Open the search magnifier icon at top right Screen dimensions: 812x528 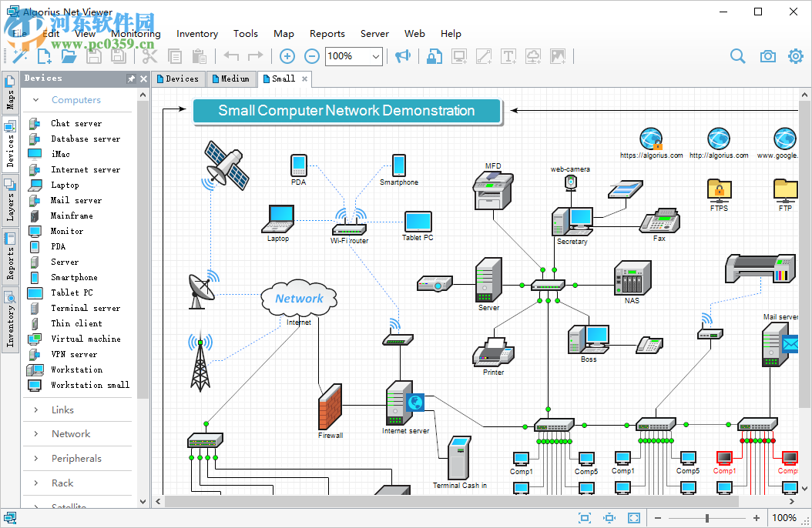tap(737, 56)
